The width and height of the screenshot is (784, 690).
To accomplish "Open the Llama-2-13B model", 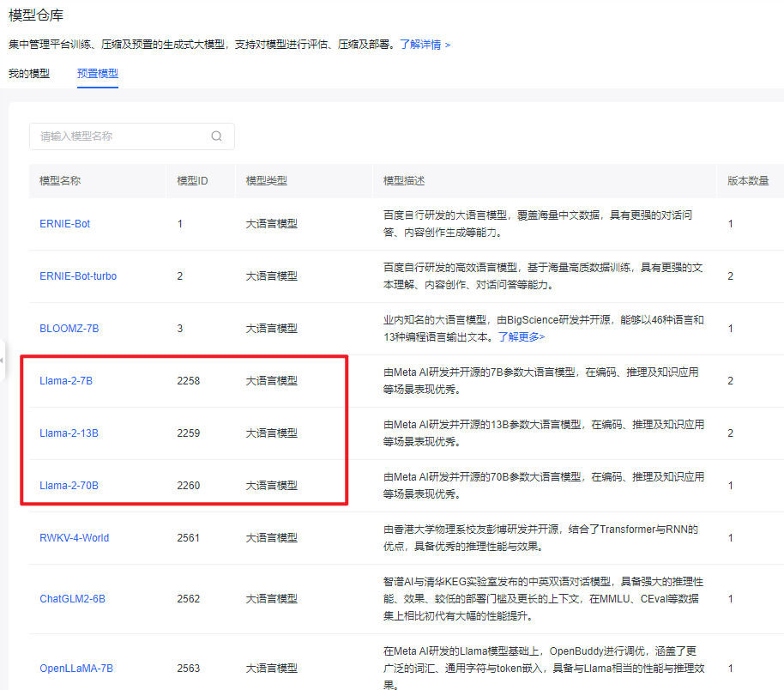I will pyautogui.click(x=69, y=433).
